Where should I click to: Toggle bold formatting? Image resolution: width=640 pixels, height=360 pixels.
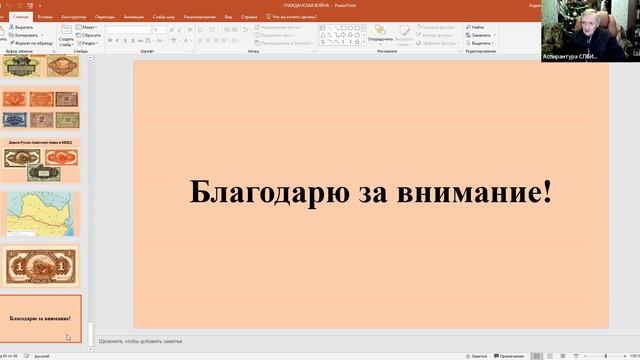pyautogui.click(x=110, y=40)
